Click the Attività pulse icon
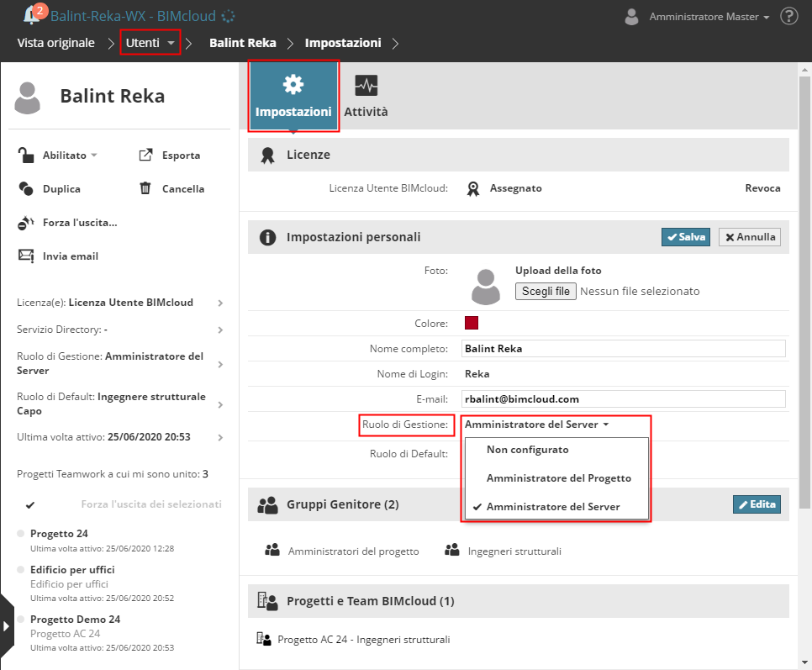 pos(366,86)
